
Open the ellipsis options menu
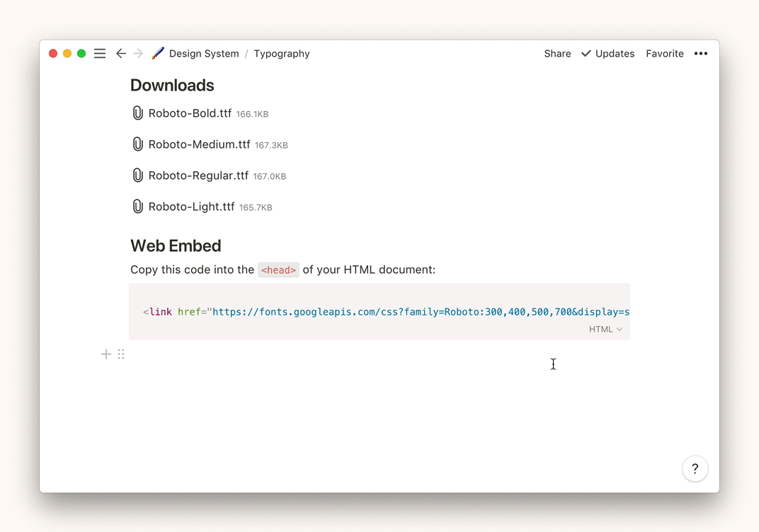[701, 53]
